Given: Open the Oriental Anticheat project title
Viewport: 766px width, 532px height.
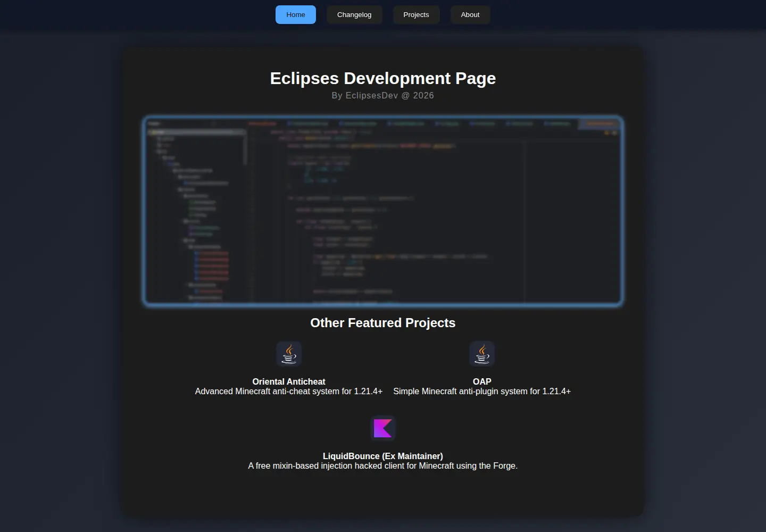Looking at the screenshot, I should pyautogui.click(x=289, y=381).
